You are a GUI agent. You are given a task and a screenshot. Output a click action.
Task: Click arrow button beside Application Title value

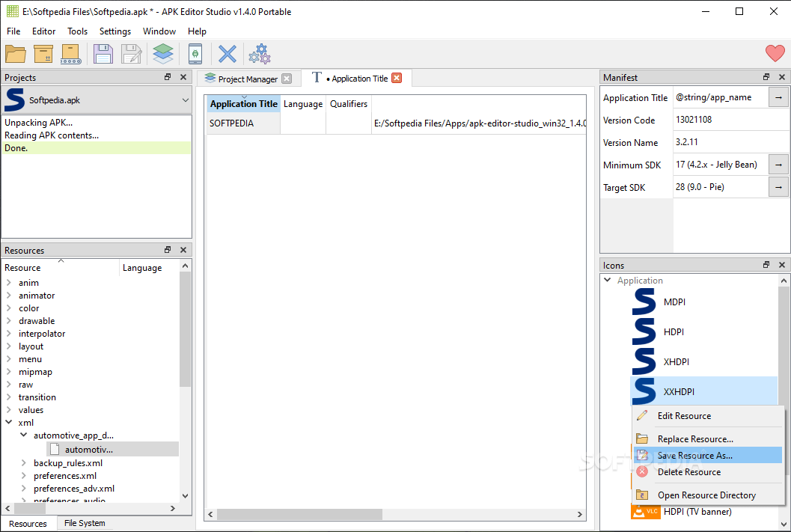[x=778, y=97]
